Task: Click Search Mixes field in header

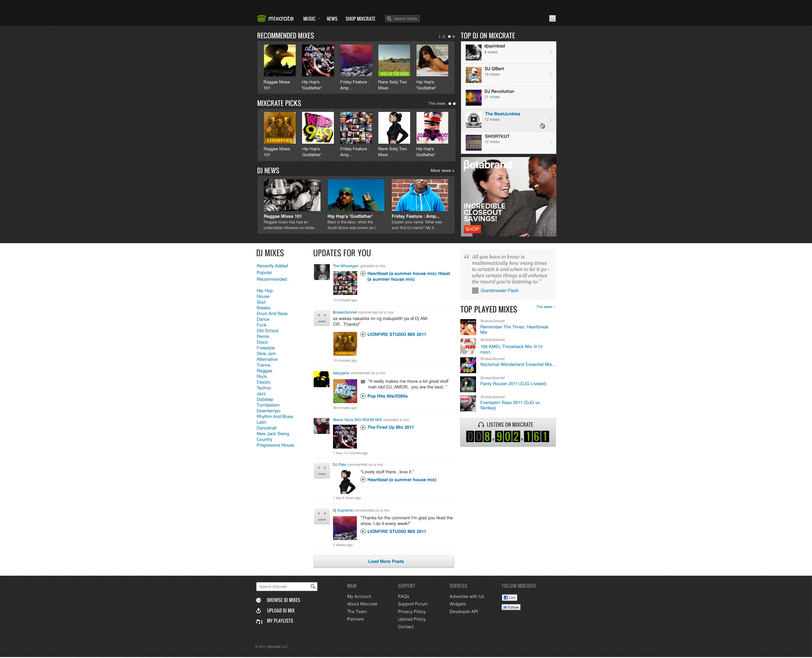Action: [x=402, y=19]
